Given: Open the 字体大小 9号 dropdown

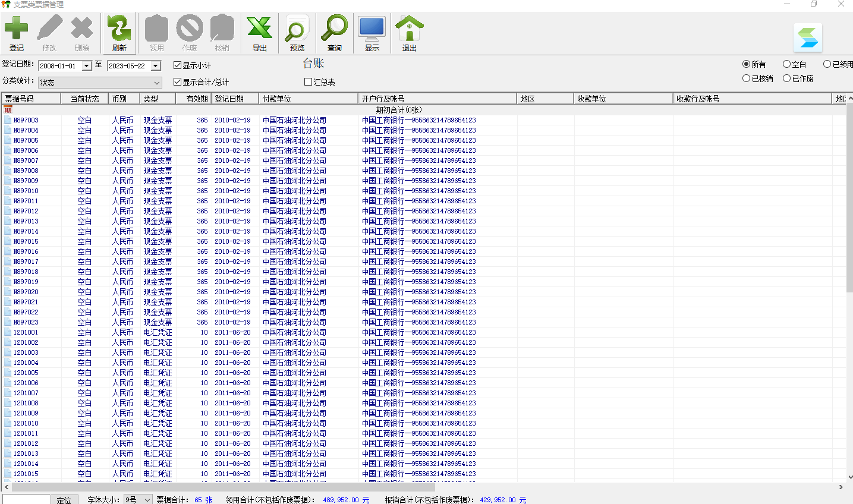Looking at the screenshot, I should pos(147,500).
